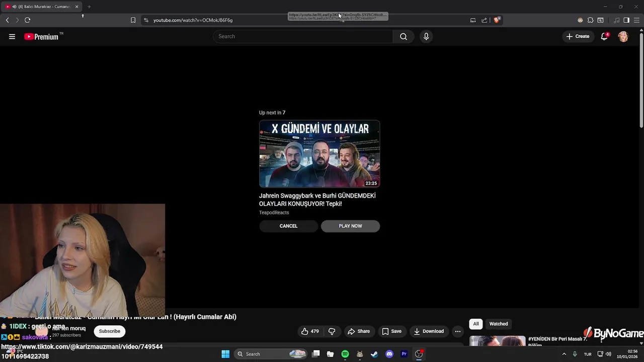644x362 pixels.
Task: Open Brave main menu
Action: point(636,20)
